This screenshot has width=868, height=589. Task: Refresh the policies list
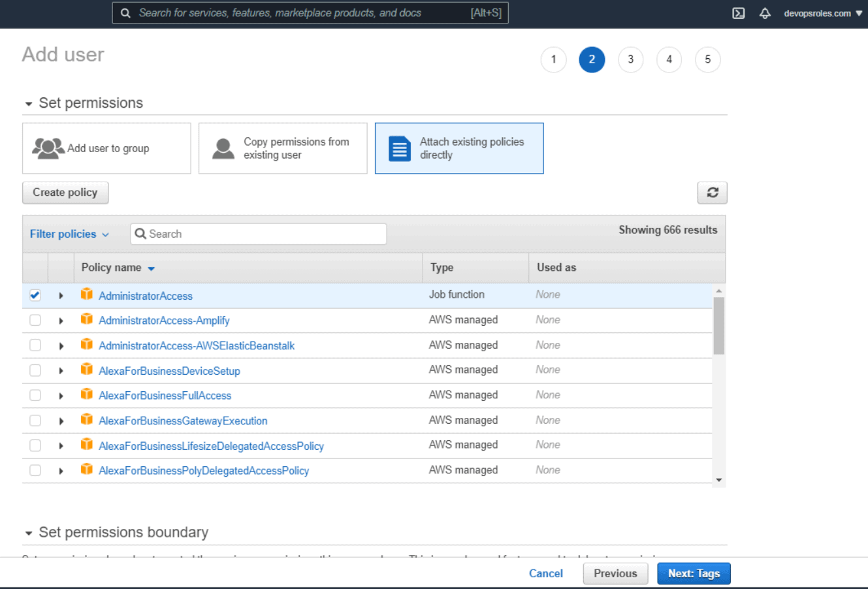[712, 193]
